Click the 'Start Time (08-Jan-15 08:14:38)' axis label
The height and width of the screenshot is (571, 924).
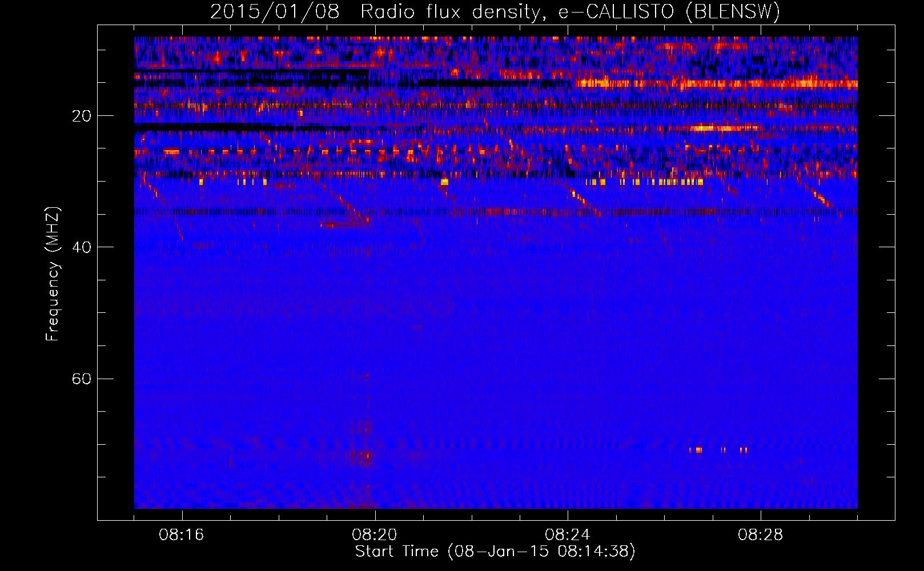[x=495, y=552]
